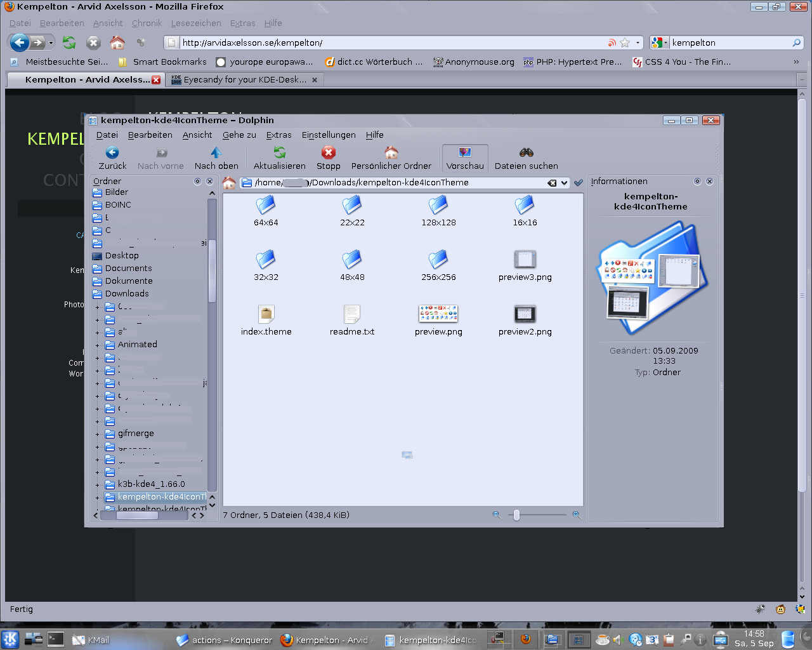Open Dolphin's Einstellungen menu

tap(329, 135)
